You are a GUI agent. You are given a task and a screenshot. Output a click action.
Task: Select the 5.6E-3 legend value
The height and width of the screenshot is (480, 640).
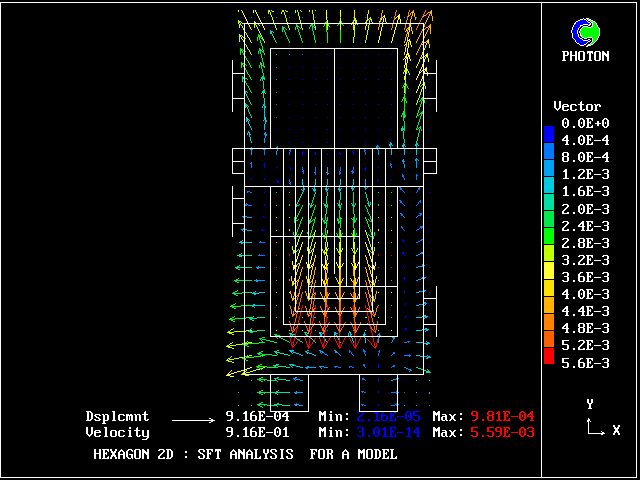click(x=585, y=363)
